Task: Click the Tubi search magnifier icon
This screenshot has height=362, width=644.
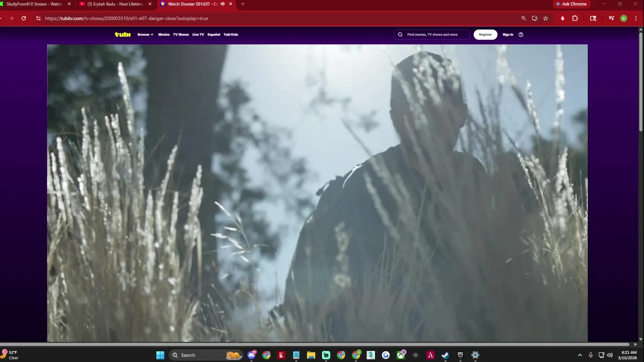Action: coord(400,35)
